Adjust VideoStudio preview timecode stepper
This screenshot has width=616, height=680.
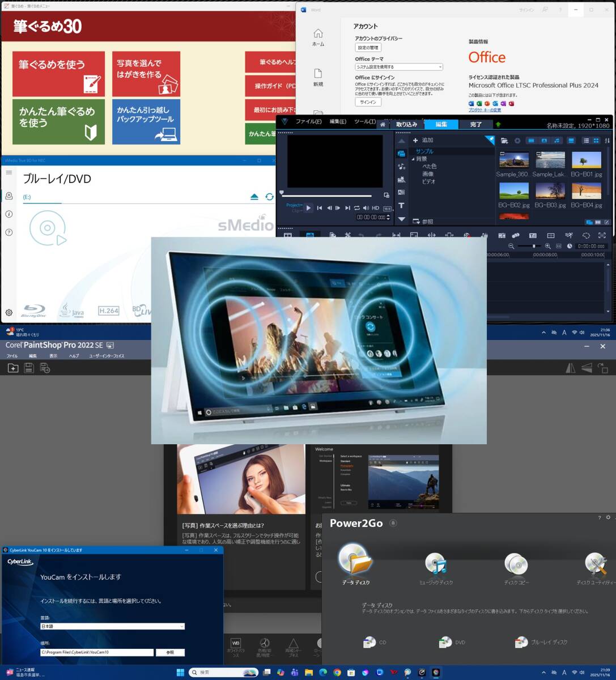[x=389, y=217]
